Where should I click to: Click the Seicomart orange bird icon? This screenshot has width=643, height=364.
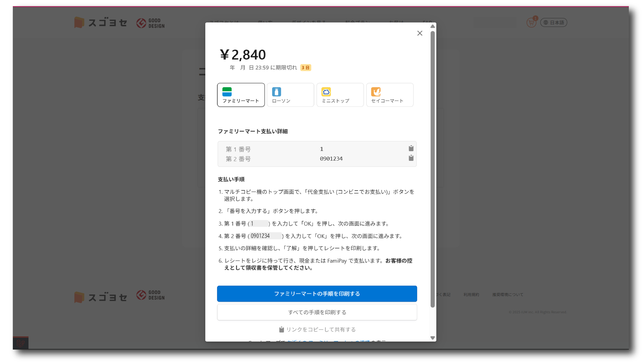tap(376, 92)
